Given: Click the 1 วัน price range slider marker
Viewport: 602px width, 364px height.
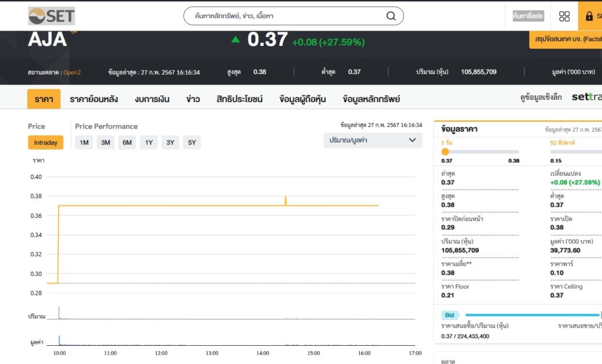Looking at the screenshot, I should coord(445,152).
